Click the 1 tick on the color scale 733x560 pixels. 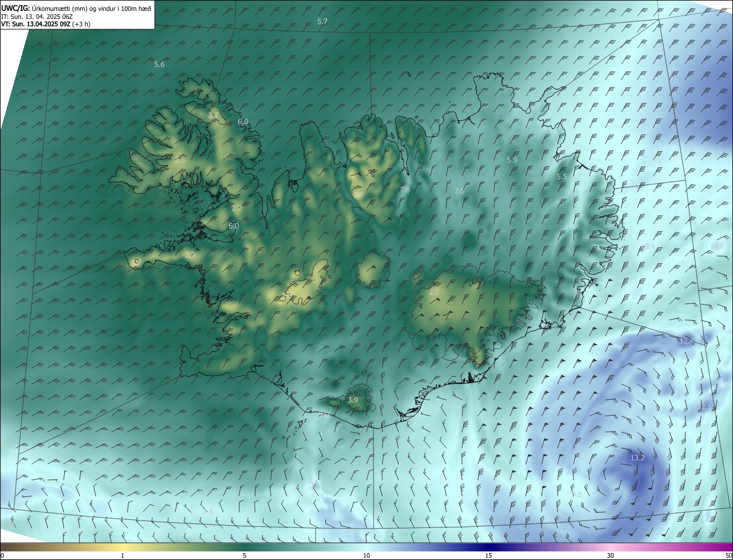pos(123,556)
